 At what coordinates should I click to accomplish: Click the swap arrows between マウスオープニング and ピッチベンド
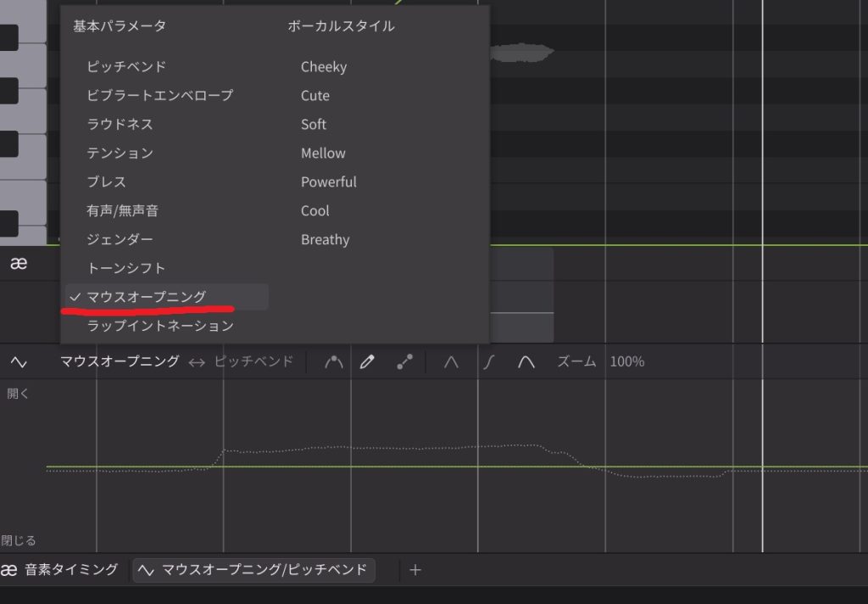point(196,361)
